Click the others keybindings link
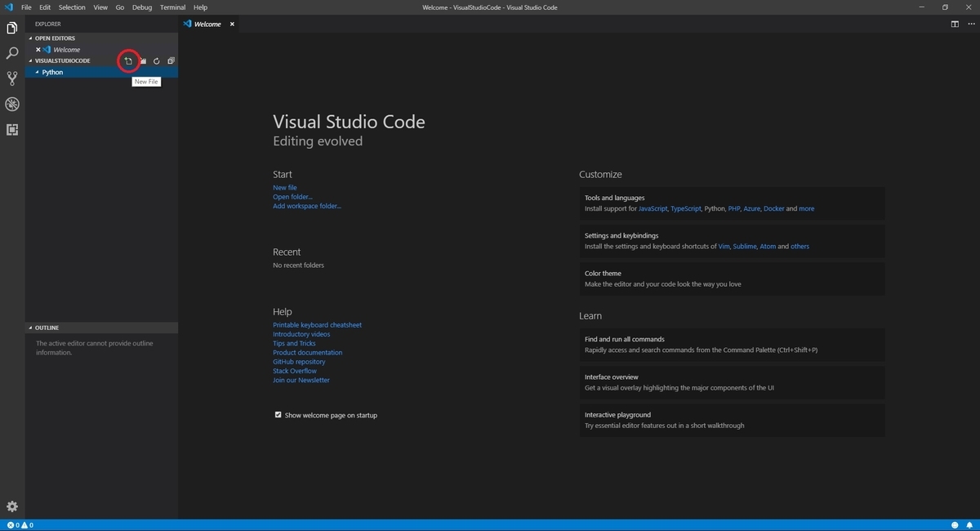 pyautogui.click(x=800, y=247)
